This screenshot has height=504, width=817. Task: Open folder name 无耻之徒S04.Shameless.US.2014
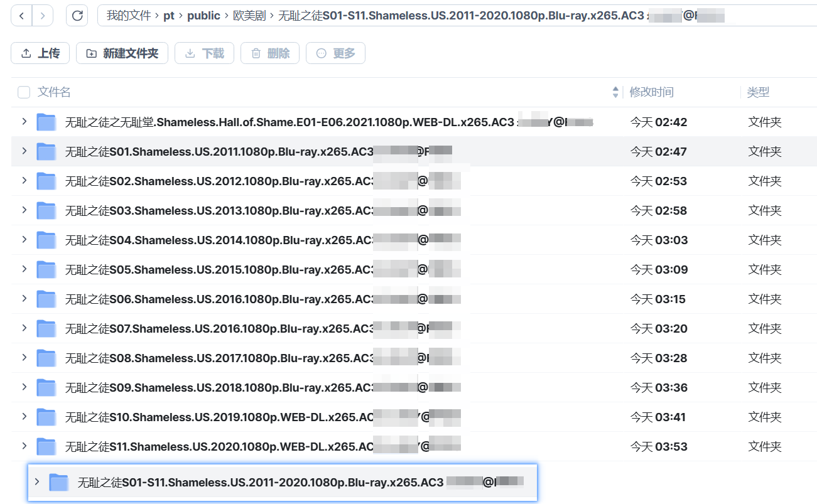pyautogui.click(x=263, y=240)
